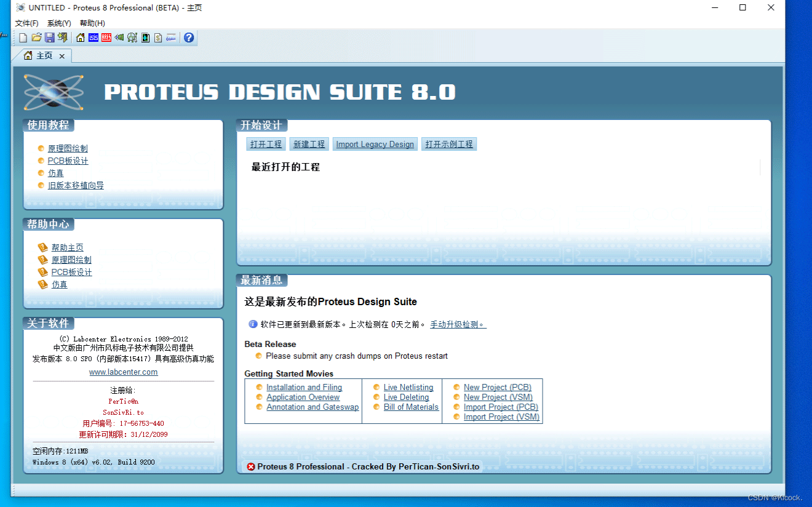Screen dimensions: 812x507
Task: Click the 更新许可期限: 31/12/2099 text
Action: click(x=123, y=434)
